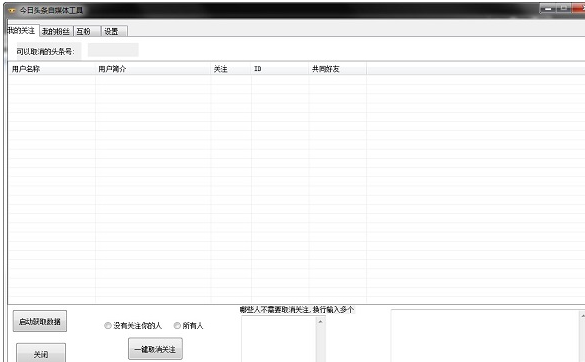585x362 pixels.
Task: Click the up arrow of the exclusion list scrollbar
Action: pos(320,321)
